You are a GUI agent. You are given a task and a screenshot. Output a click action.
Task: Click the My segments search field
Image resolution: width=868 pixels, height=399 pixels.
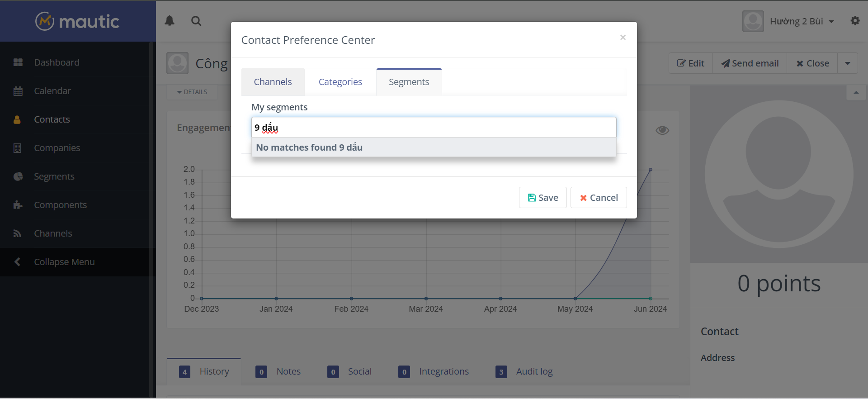tap(433, 128)
